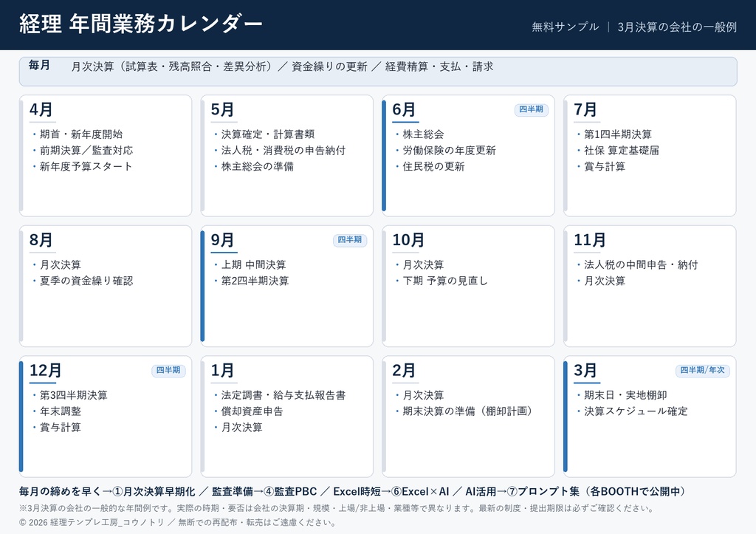This screenshot has width=756, height=534.
Task: Click the 無料サンプル label in header
Action: (x=566, y=27)
